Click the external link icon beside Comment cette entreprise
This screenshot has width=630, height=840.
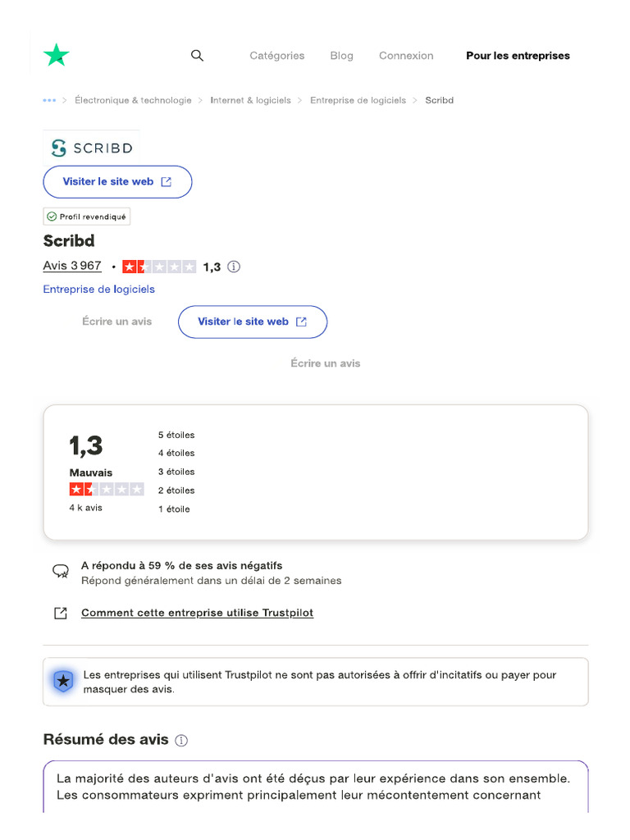61,613
